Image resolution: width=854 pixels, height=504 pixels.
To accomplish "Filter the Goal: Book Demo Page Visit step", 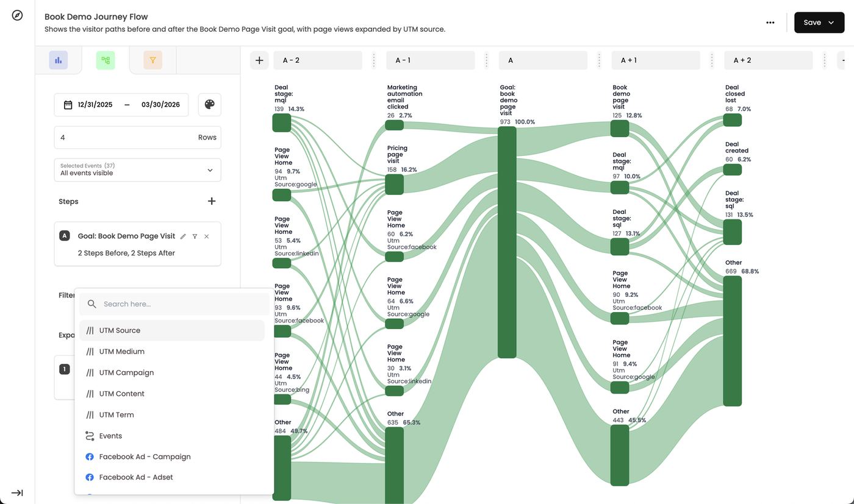I will (x=195, y=236).
